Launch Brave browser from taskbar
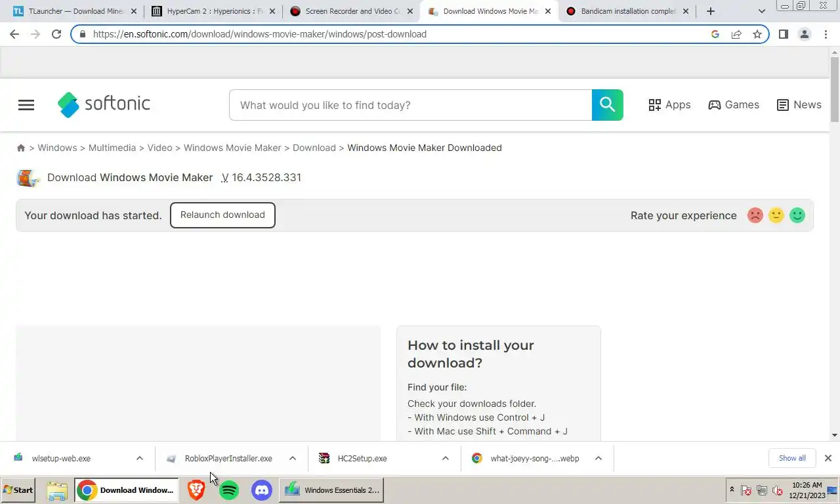The height and width of the screenshot is (504, 840). pos(196,490)
